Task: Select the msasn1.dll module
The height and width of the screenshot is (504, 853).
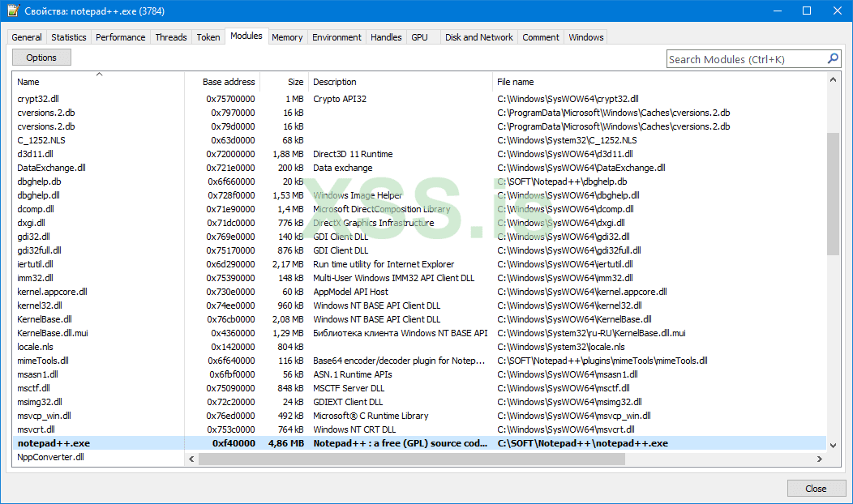Action: click(419, 374)
